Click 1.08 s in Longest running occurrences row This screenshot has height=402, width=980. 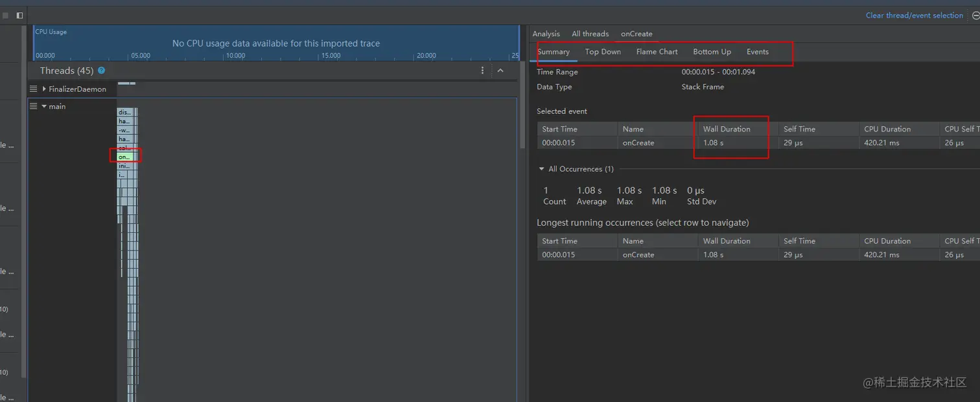[x=713, y=254]
